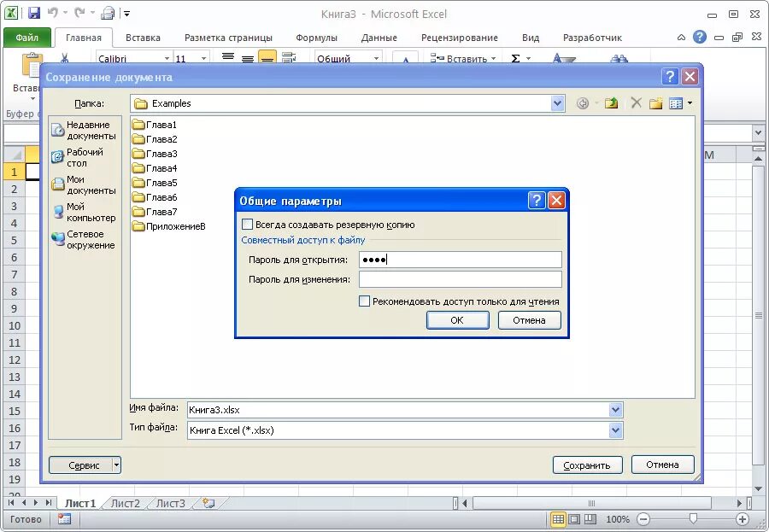This screenshot has width=769, height=532.
Task: Click the zoom out minus button
Action: click(x=643, y=518)
